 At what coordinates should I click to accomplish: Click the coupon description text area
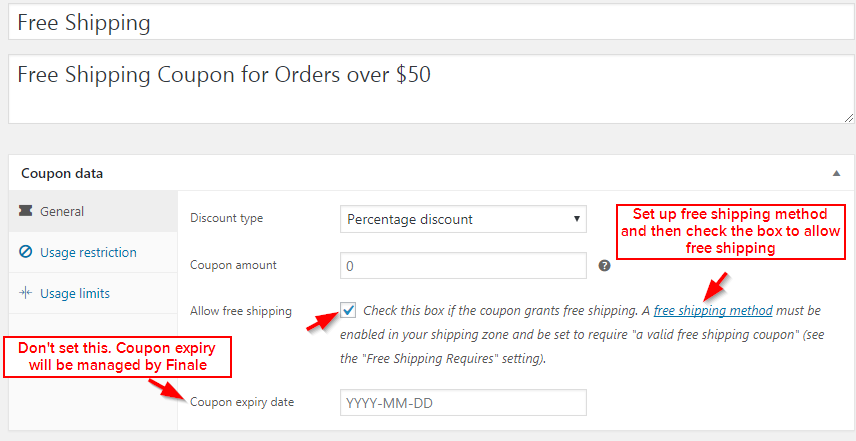coord(431,89)
